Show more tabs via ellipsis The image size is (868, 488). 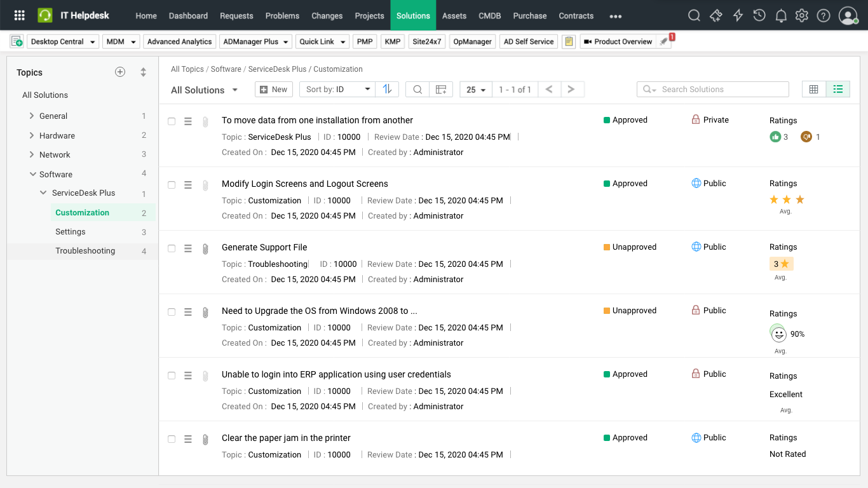point(615,16)
